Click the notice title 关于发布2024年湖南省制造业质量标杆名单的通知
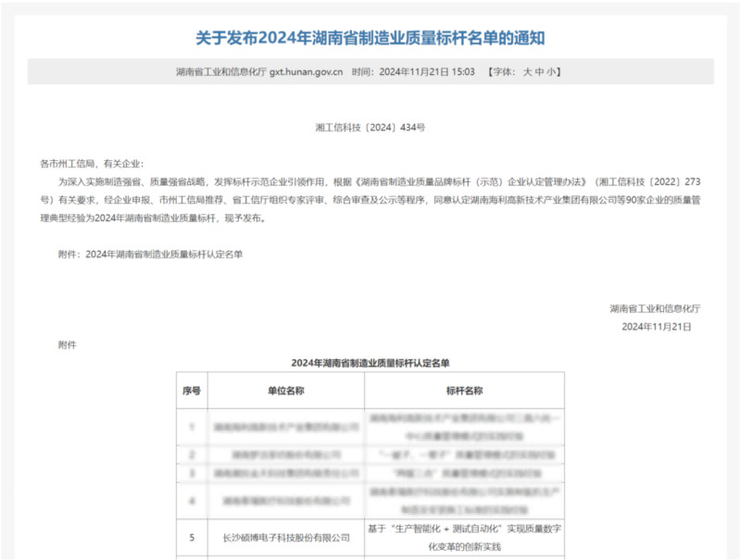Image resolution: width=741 pixels, height=560 pixels. (370, 35)
